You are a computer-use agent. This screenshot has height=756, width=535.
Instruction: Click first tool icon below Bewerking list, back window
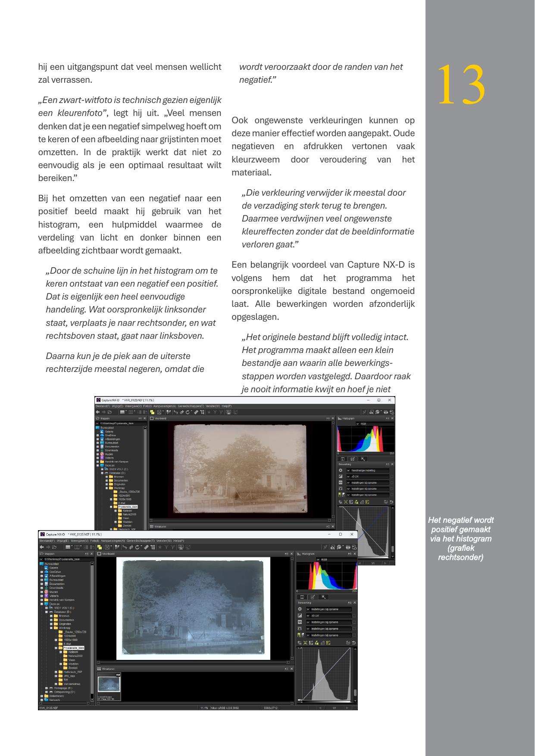tap(341, 502)
